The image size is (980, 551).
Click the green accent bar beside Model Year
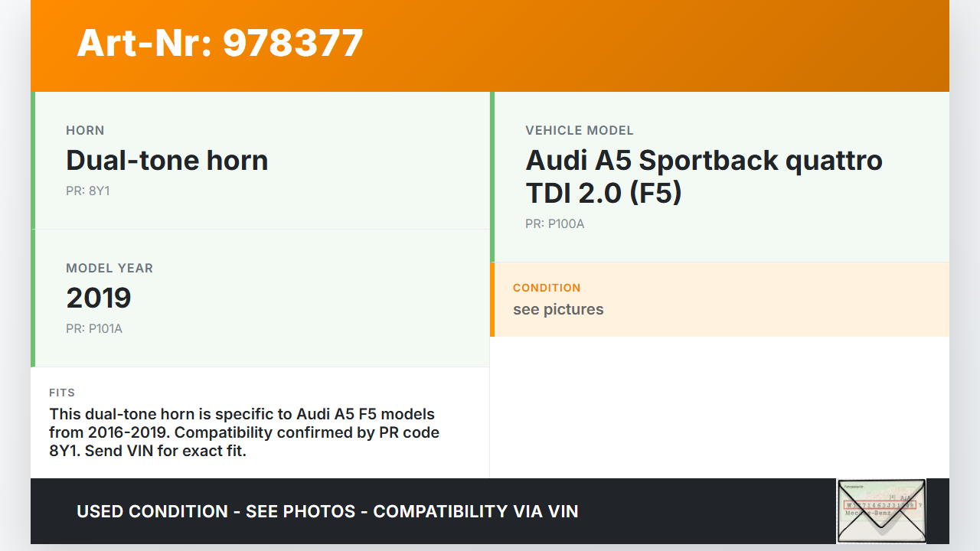click(x=33, y=298)
